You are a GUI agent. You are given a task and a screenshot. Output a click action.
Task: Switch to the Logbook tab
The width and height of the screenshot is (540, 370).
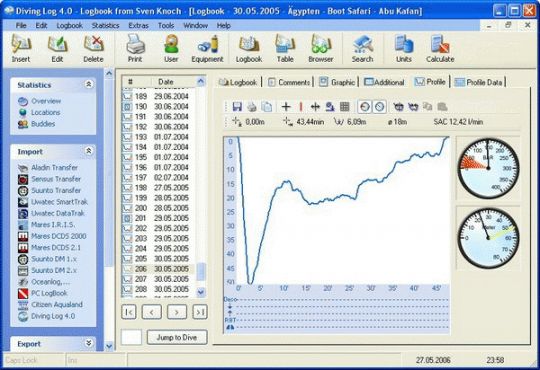click(x=238, y=82)
